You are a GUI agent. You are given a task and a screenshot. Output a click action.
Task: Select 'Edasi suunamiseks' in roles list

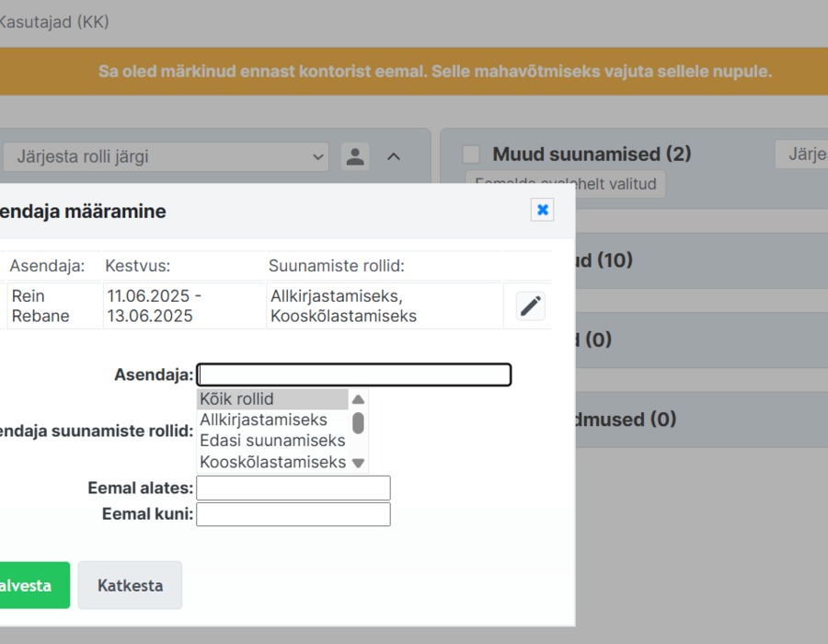click(272, 441)
